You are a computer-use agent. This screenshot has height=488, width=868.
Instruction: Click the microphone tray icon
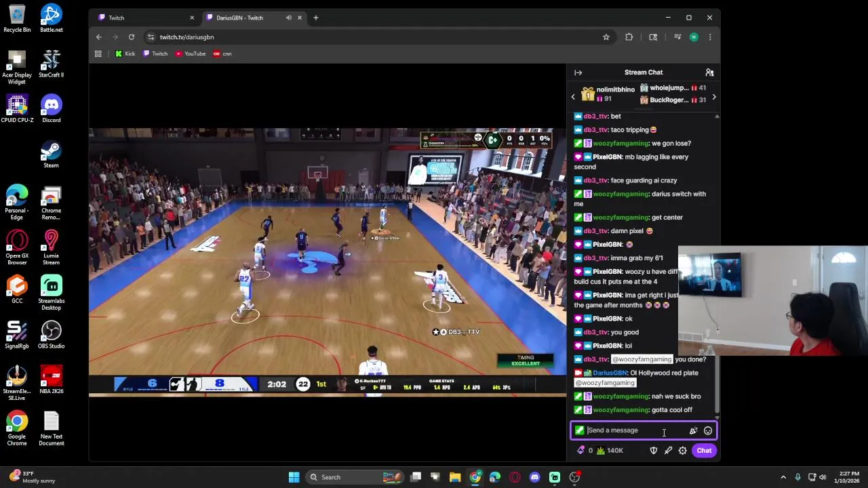click(x=797, y=477)
